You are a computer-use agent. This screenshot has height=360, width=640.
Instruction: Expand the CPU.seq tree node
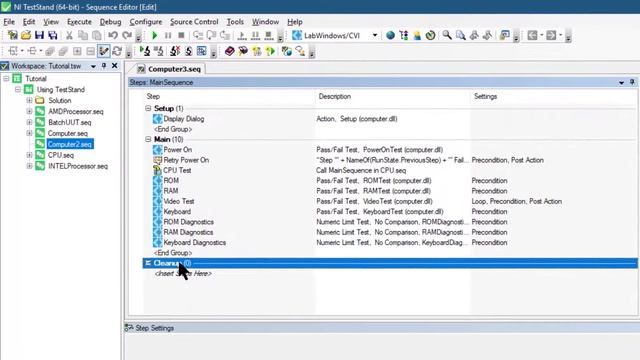[29, 155]
